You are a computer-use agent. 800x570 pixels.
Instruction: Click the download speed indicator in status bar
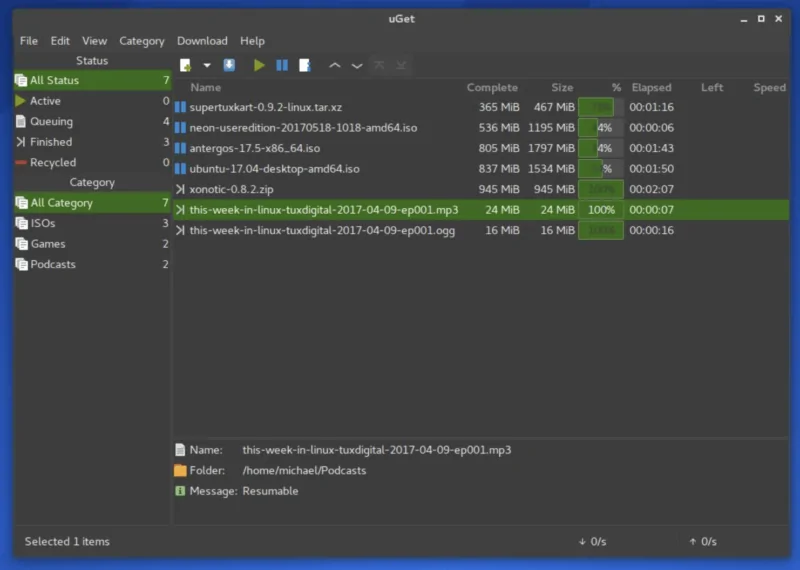coord(592,541)
